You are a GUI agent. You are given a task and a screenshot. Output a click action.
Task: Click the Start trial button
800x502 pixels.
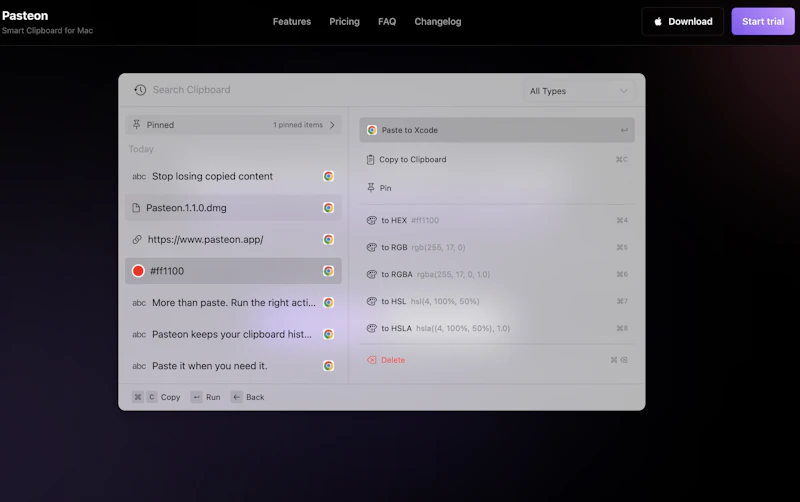coord(763,21)
